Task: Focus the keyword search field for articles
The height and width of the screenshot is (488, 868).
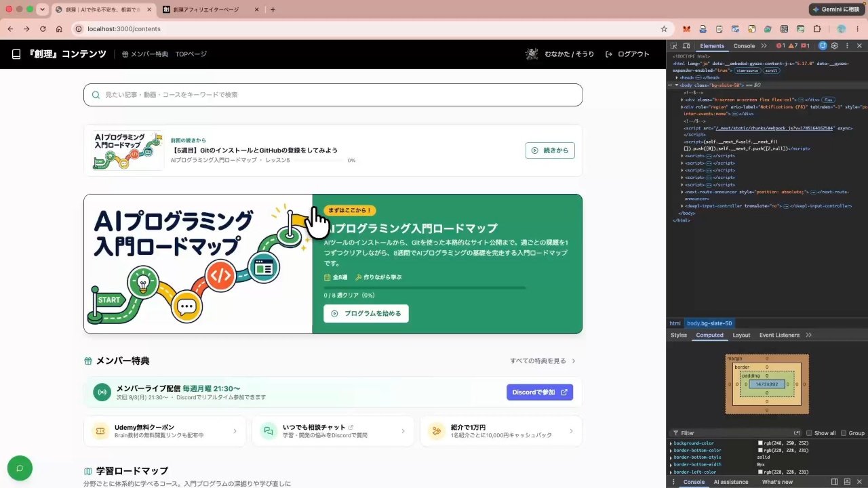Action: click(x=333, y=95)
